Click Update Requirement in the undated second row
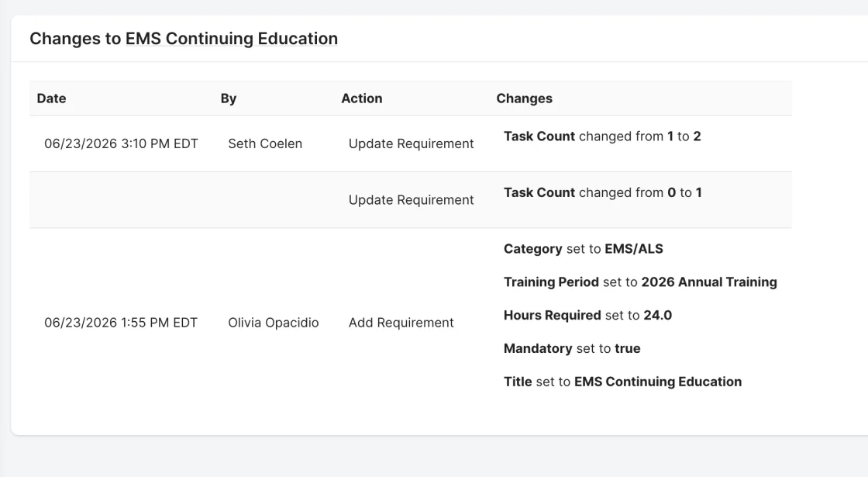The width and height of the screenshot is (868, 477). [x=412, y=200]
